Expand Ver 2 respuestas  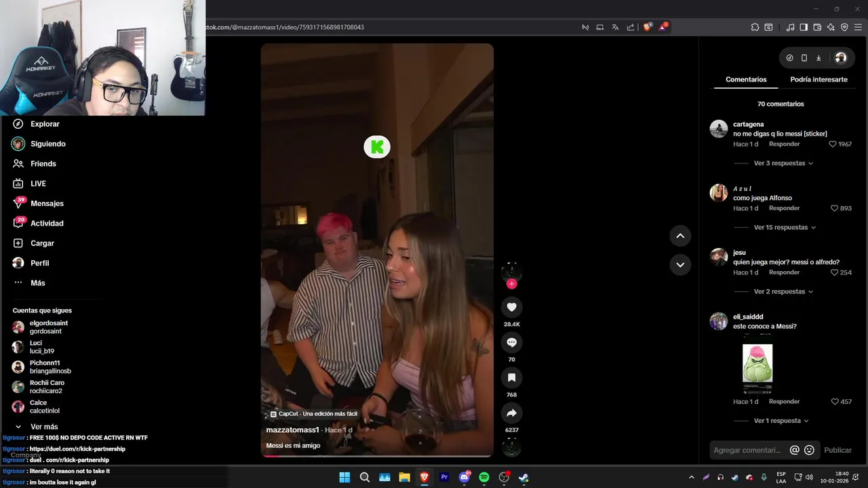(783, 291)
